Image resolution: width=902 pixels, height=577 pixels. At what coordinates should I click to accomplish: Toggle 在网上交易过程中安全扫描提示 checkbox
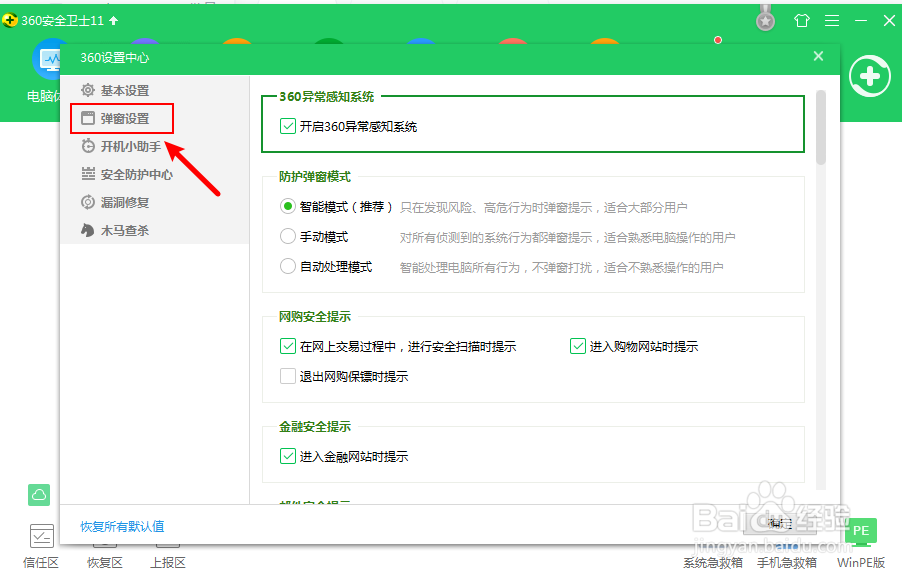[288, 346]
